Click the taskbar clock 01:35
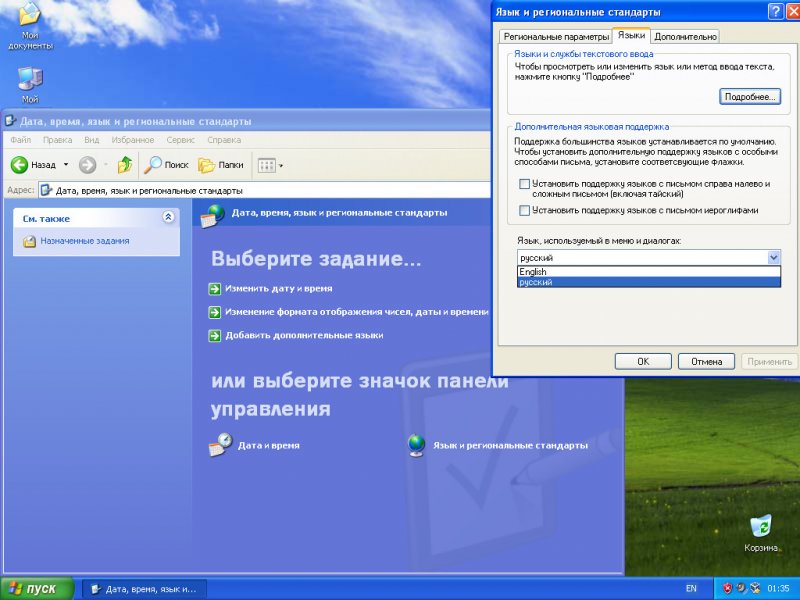Screen dimensions: 800x600 [779, 588]
